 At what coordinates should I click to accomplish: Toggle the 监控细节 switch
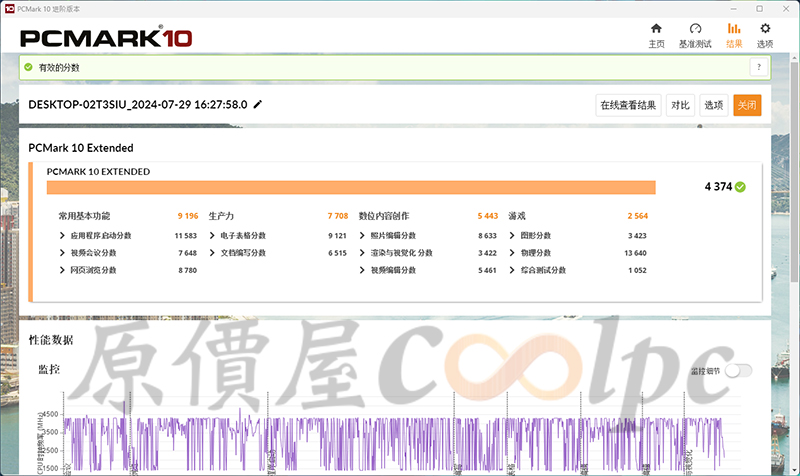(x=738, y=371)
